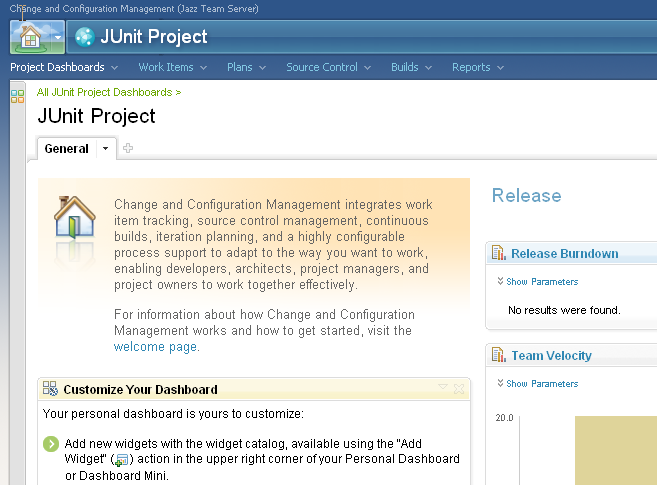Open the Release Burndown title link
Screen dimensions: 657x485
[564, 253]
